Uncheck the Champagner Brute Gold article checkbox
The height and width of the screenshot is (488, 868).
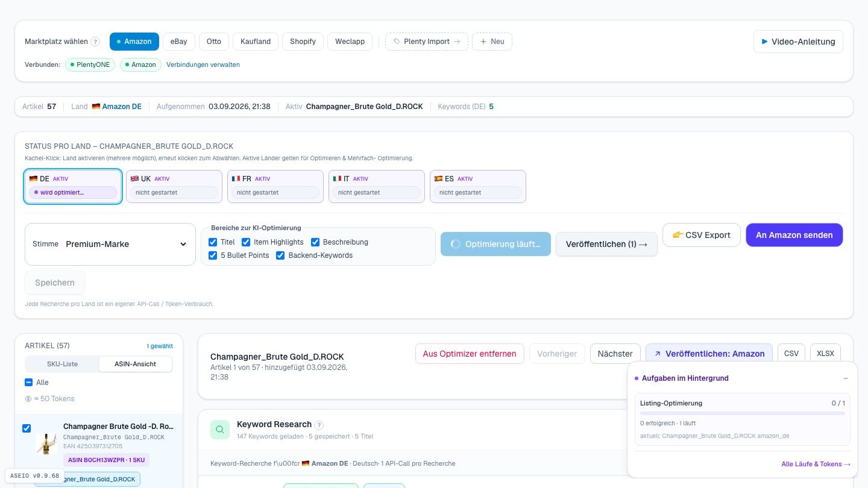[x=27, y=428]
